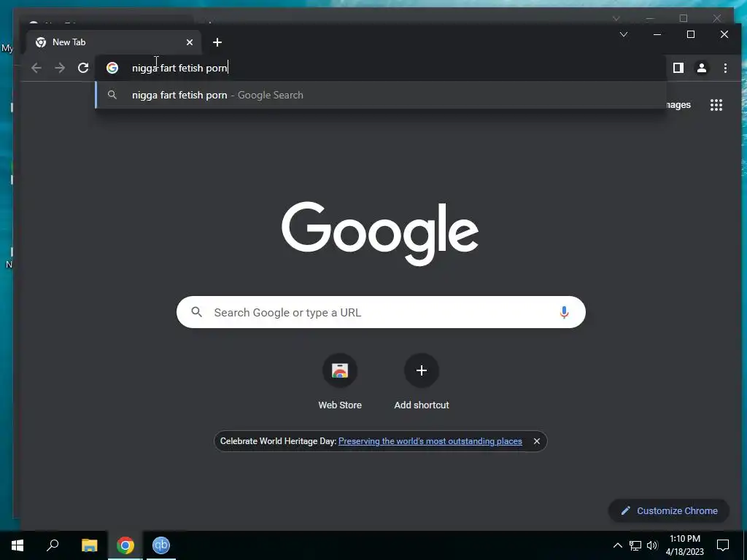Close the New Tab tab
This screenshot has width=747, height=560.
click(190, 42)
